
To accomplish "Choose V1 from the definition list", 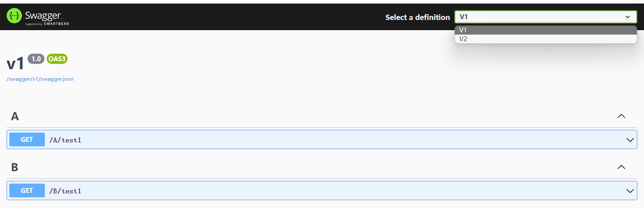I will point(545,30).
